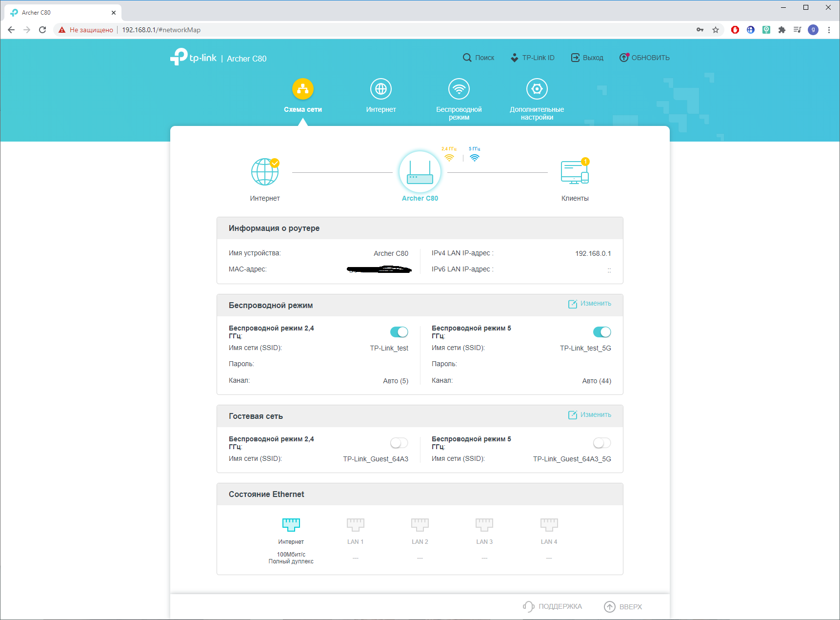Open the browser extensions puzzle icon
This screenshot has width=840, height=620.
point(782,30)
